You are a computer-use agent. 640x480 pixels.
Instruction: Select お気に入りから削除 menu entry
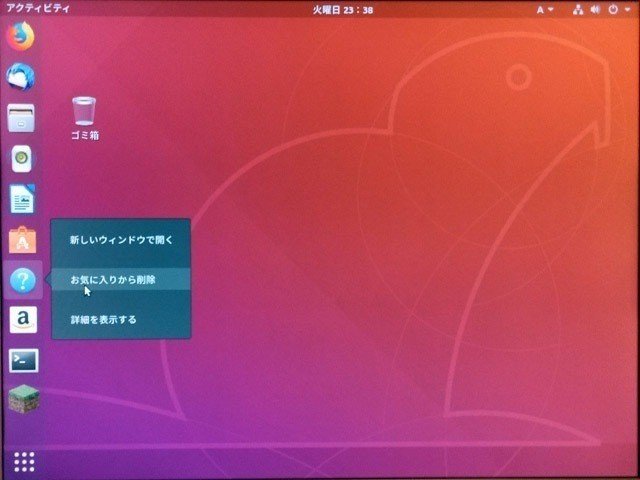tap(121, 280)
